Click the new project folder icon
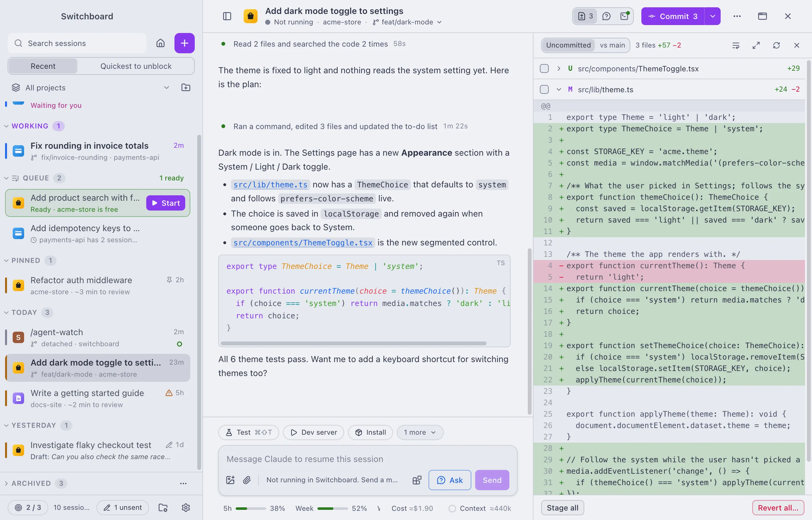This screenshot has height=520, width=812. point(186,88)
